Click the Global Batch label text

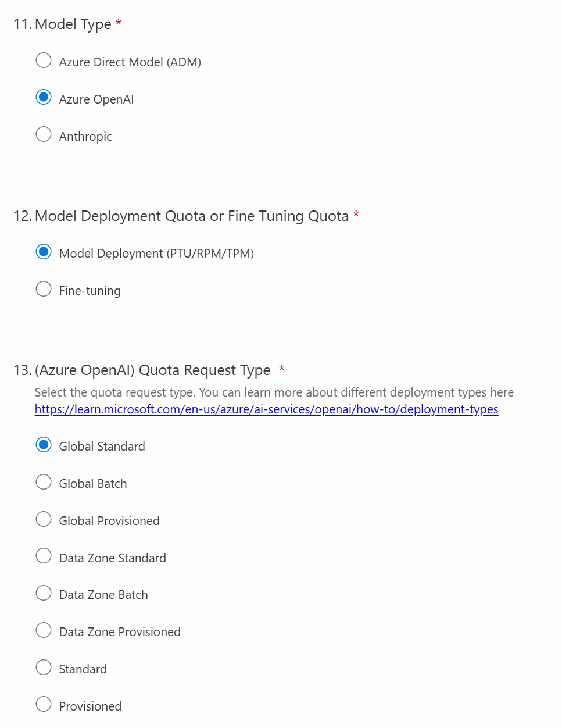click(x=93, y=484)
